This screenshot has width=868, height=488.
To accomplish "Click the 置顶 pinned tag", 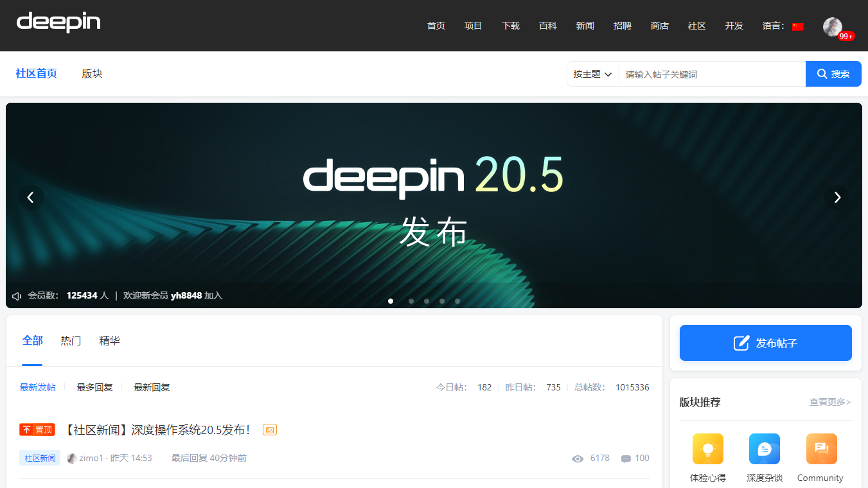I will [x=37, y=430].
